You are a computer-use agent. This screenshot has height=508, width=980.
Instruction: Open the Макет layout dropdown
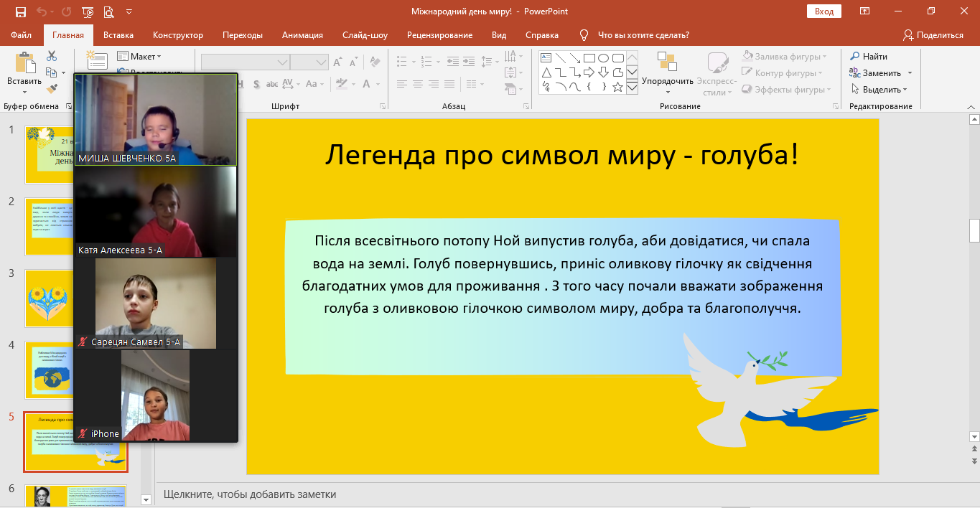coord(139,56)
